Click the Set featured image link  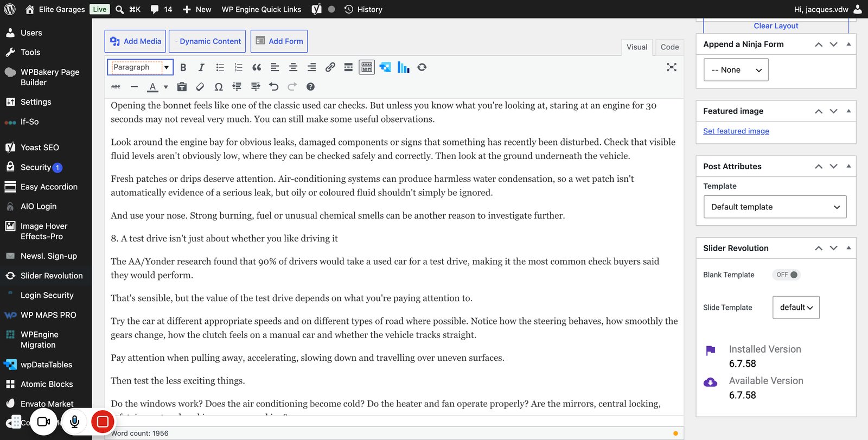pos(736,131)
